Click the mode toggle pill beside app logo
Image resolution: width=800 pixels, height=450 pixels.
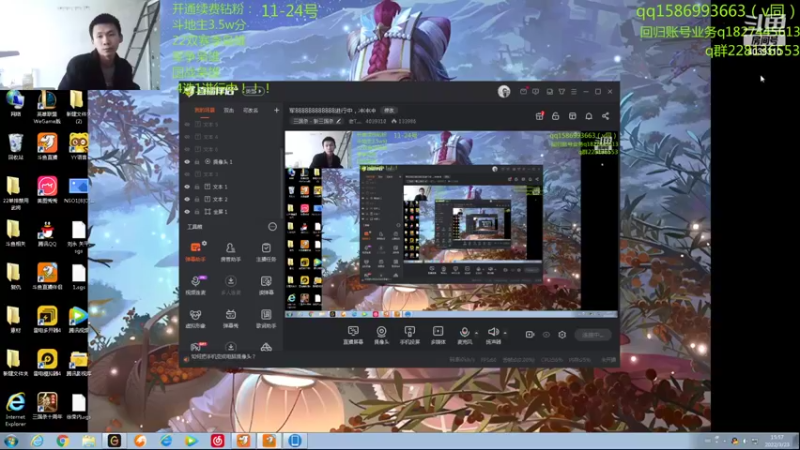pyautogui.click(x=254, y=91)
